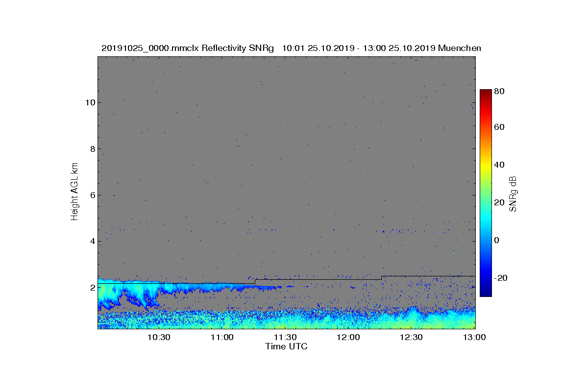
Task: Click the 'SNRg dB' colorbar label
Action: tap(513, 194)
